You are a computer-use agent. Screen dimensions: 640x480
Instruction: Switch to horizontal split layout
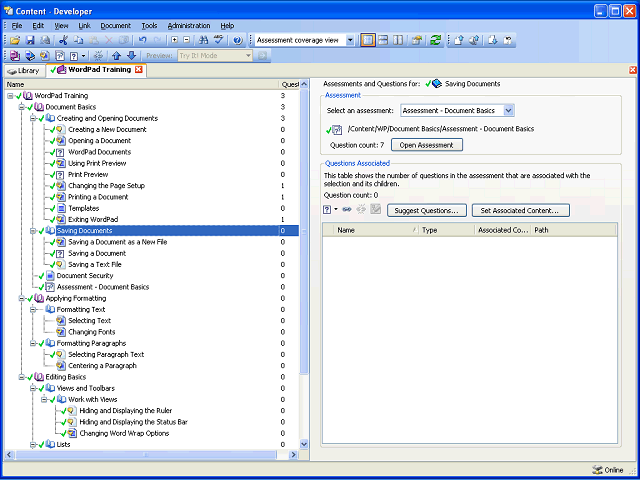383,40
